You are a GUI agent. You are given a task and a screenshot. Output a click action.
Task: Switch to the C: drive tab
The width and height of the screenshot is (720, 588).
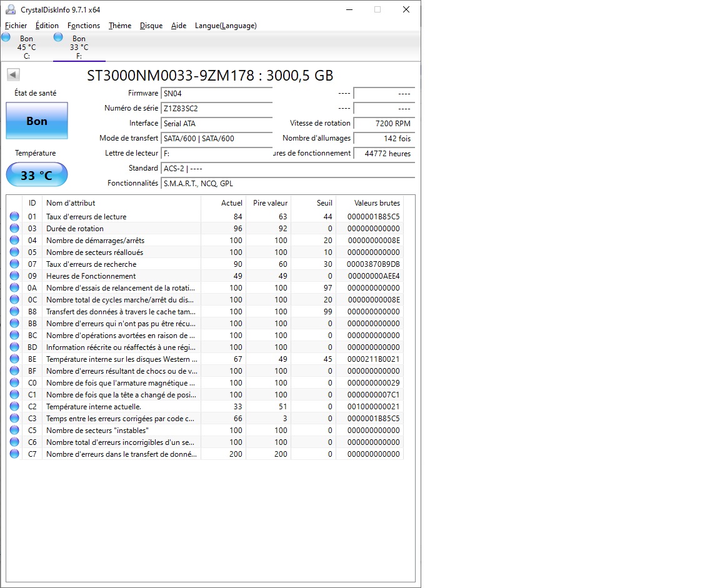coord(26,47)
